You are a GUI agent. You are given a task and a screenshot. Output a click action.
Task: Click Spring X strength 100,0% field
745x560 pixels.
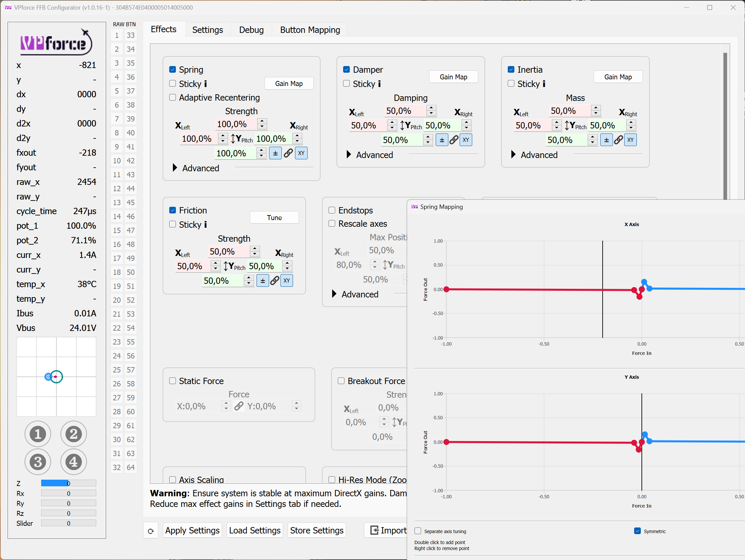236,124
